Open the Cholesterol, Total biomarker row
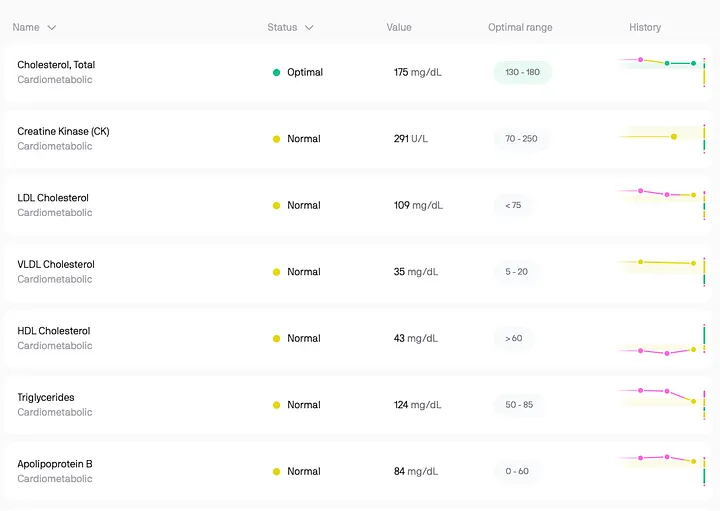Image resolution: width=720 pixels, height=511 pixels. [x=56, y=65]
